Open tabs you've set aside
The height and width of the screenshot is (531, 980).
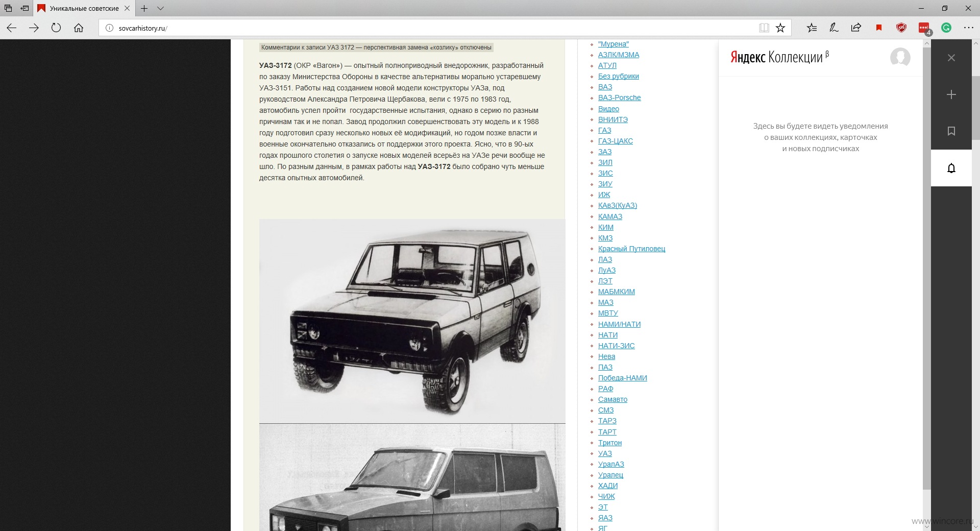tap(8, 8)
